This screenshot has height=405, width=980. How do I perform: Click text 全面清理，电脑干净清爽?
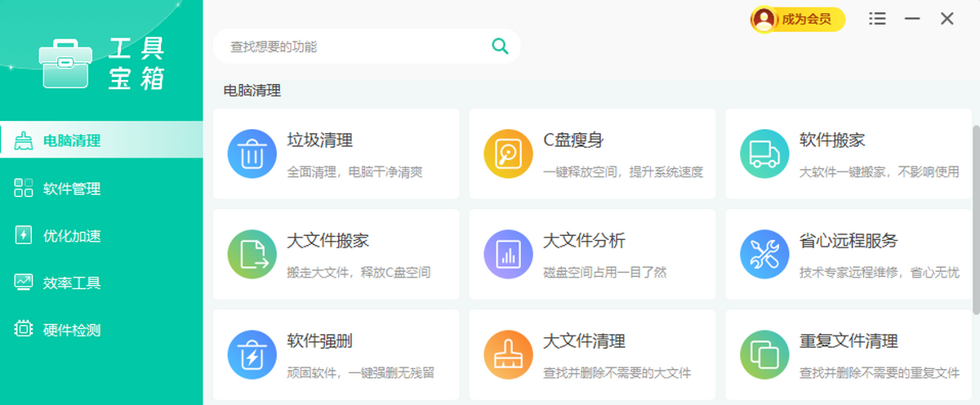354,172
